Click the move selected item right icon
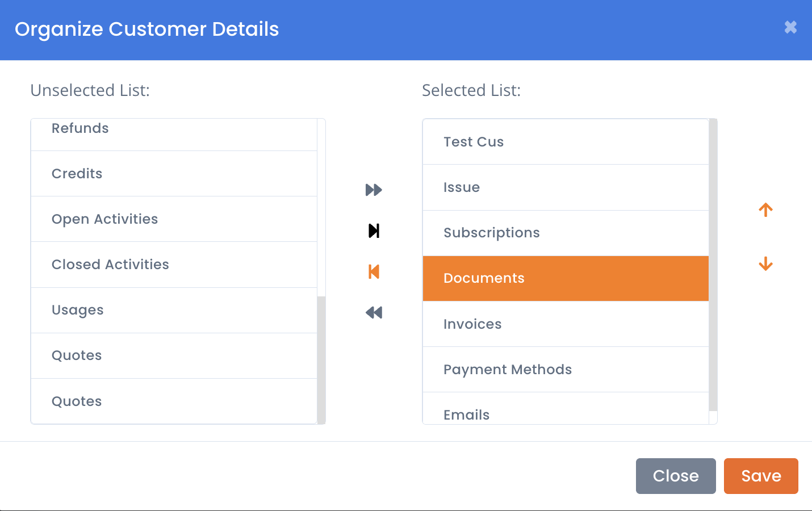 pos(374,231)
